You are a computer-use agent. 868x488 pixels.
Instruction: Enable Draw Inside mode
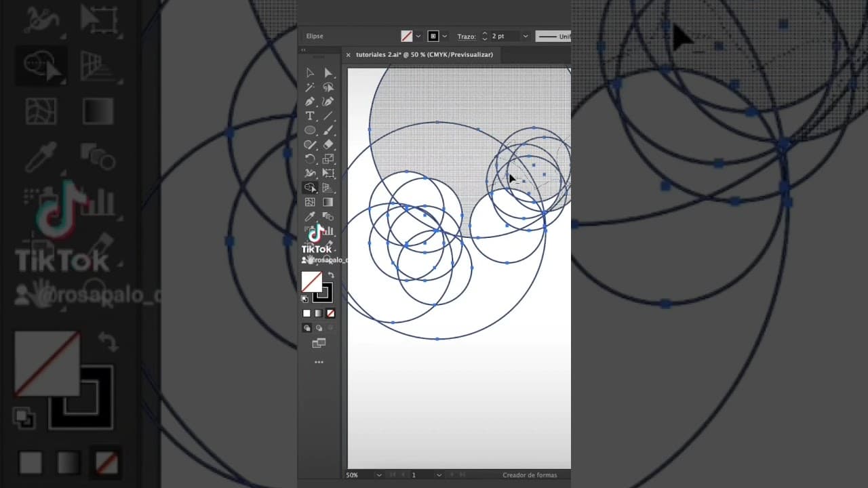(330, 328)
